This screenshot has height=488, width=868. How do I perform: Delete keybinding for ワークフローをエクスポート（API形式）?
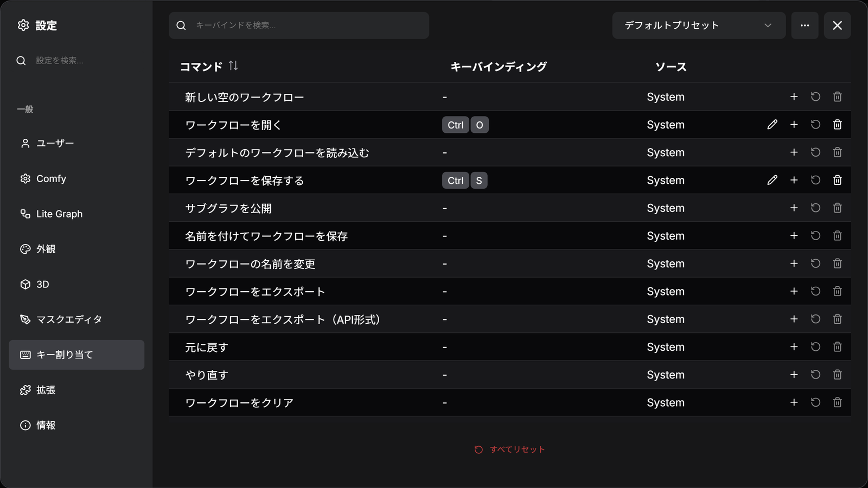tap(837, 319)
